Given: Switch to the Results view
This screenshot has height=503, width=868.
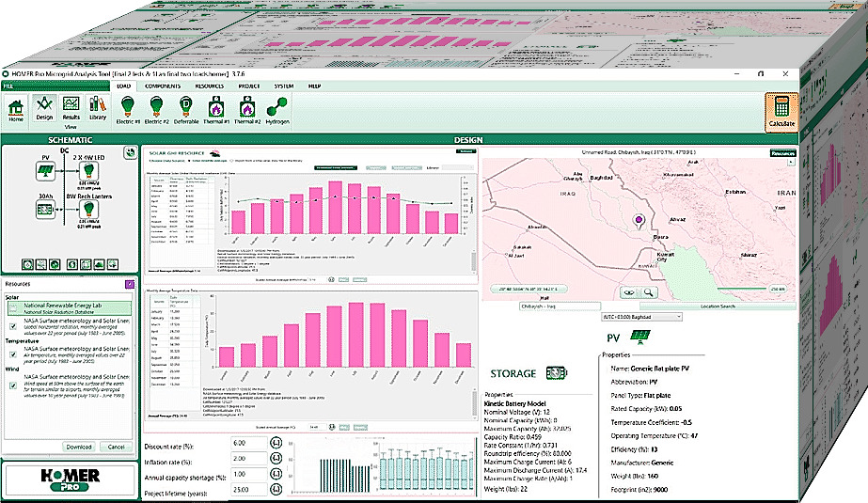Looking at the screenshot, I should click(x=71, y=109).
